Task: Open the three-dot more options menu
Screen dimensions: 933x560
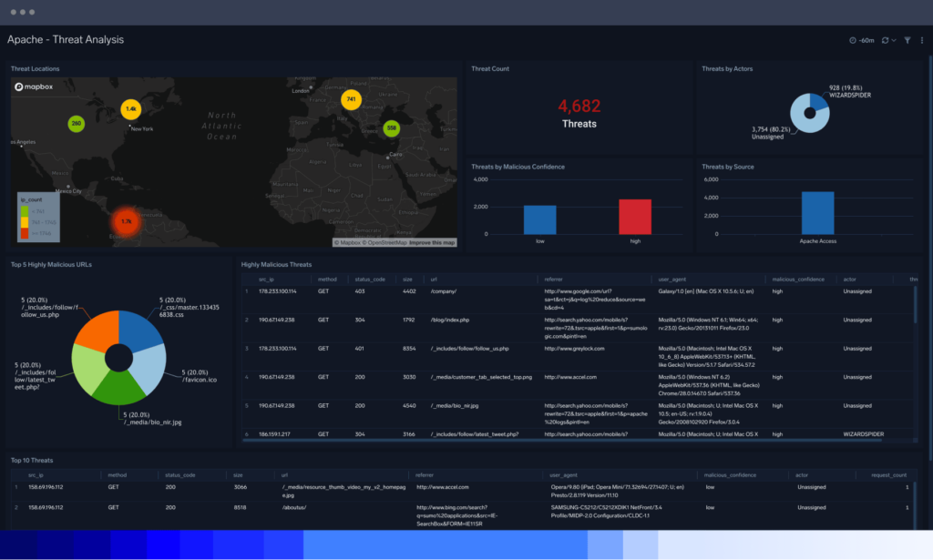Action: [x=922, y=40]
